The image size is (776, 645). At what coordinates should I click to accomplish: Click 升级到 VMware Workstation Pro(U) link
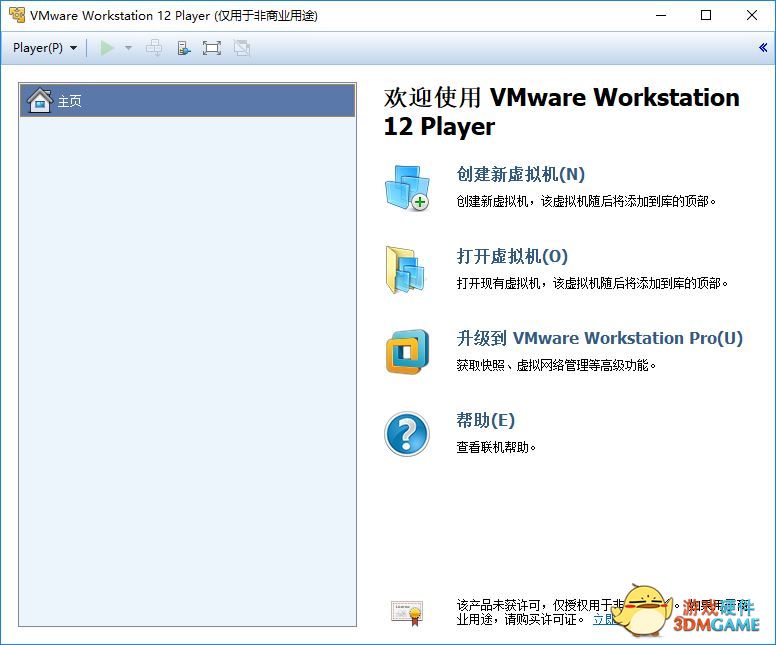(600, 338)
